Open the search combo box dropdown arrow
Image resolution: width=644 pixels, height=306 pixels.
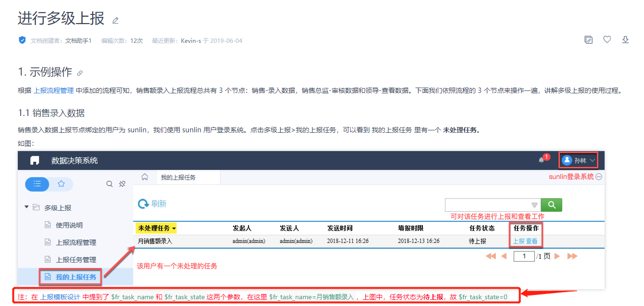(534, 205)
